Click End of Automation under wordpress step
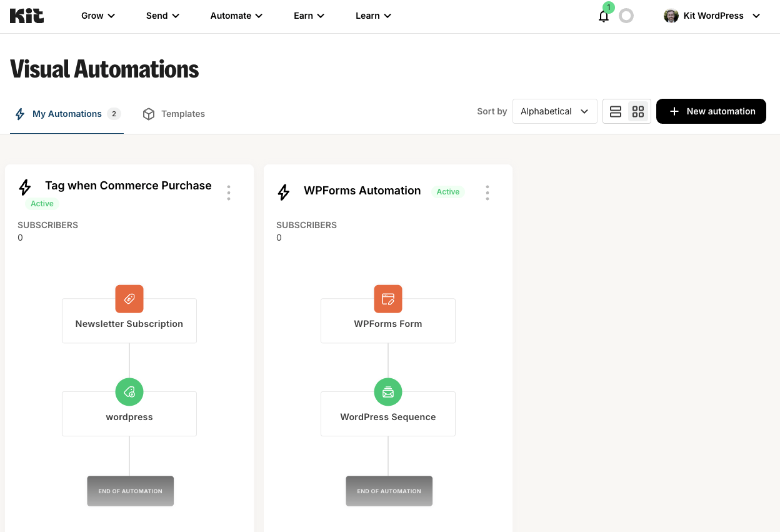Viewport: 780px width, 532px height. point(130,491)
